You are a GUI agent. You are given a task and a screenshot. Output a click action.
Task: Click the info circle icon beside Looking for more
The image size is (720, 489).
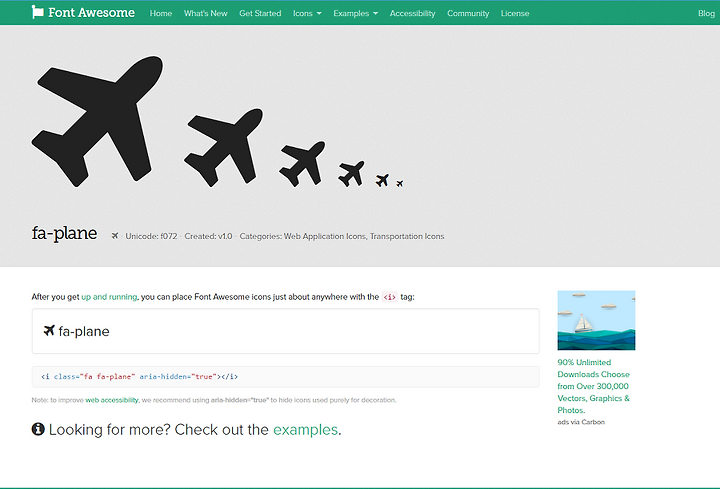(38, 429)
